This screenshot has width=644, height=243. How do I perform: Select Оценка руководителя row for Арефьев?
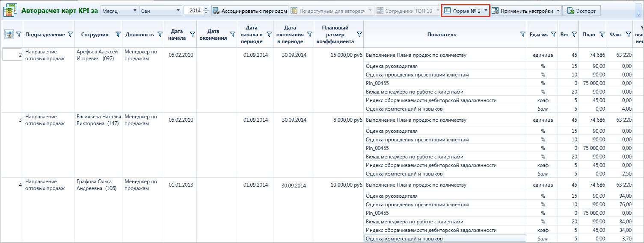pyautogui.click(x=445, y=66)
